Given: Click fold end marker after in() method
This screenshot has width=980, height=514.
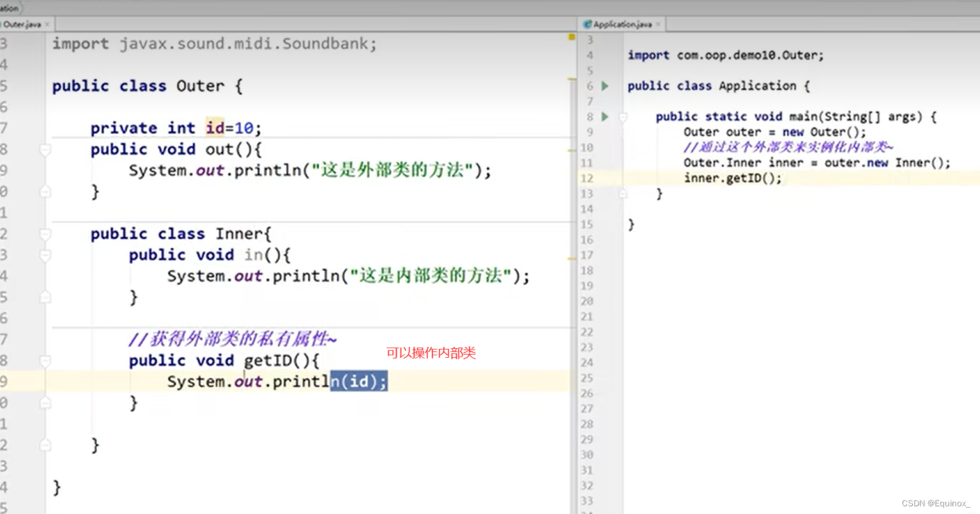Looking at the screenshot, I should coord(45,297).
